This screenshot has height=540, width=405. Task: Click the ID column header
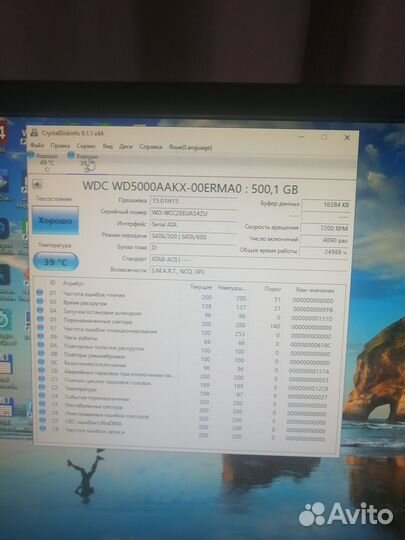[52, 282]
